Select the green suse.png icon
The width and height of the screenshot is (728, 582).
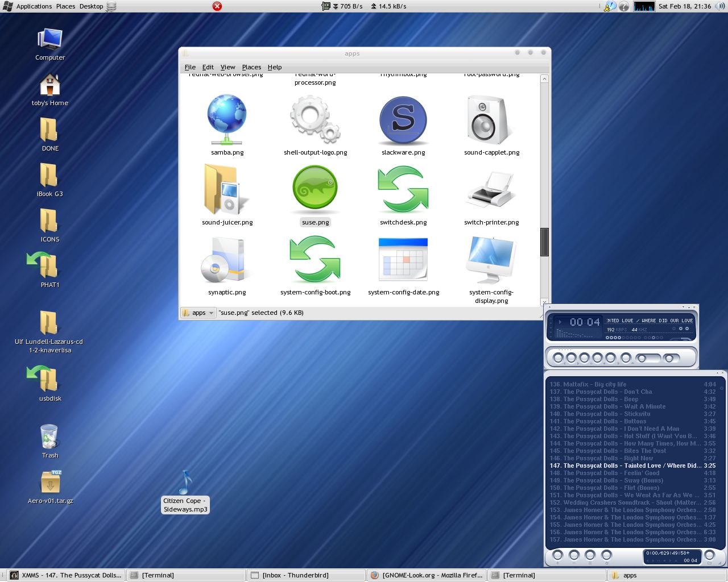pyautogui.click(x=315, y=189)
